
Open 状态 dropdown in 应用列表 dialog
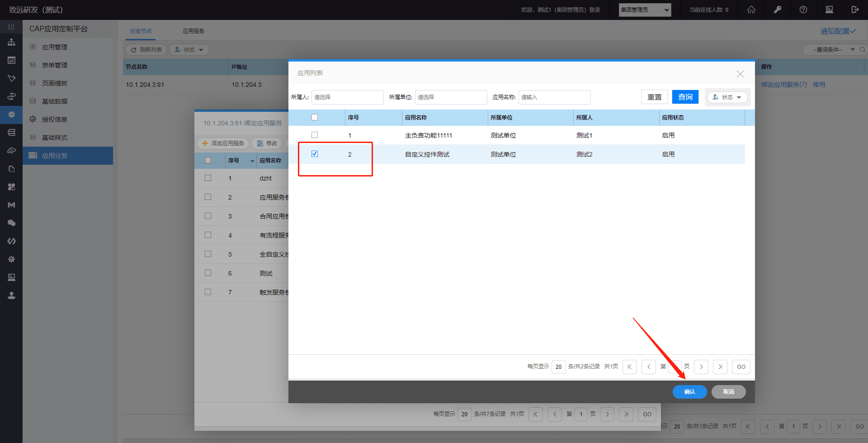727,97
